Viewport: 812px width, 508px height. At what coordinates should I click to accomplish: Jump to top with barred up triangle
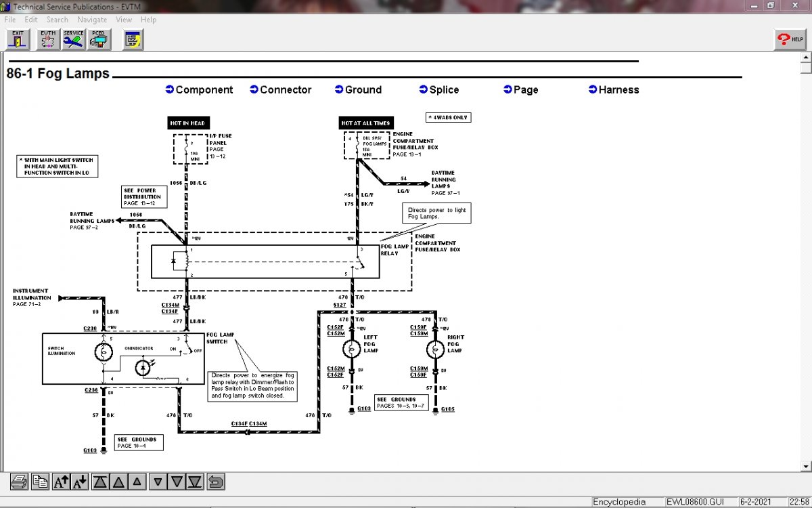pyautogui.click(x=100, y=482)
